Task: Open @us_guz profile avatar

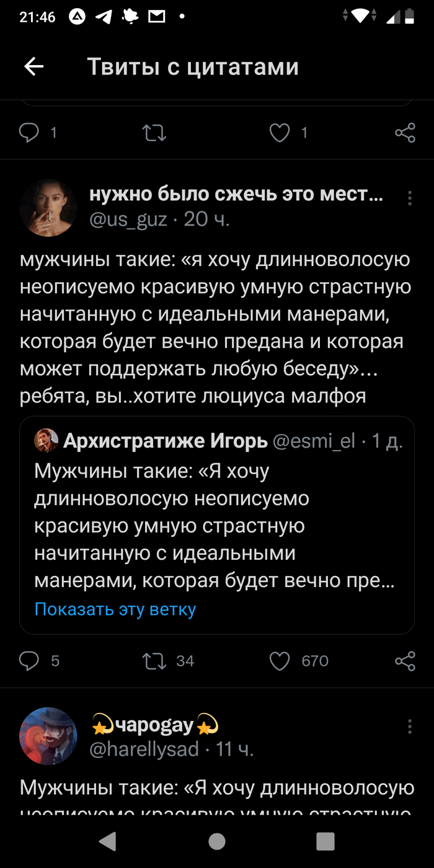Action: pyautogui.click(x=48, y=208)
